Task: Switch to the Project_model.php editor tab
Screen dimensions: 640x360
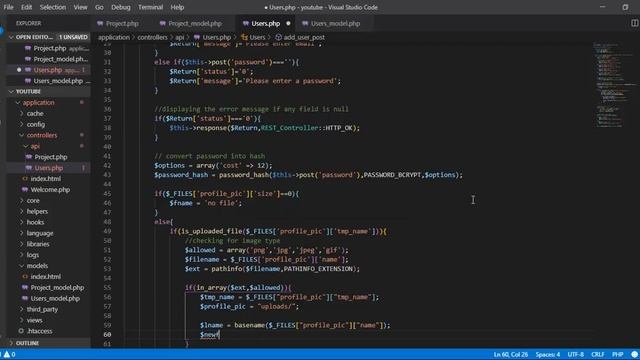Action: 195,24
